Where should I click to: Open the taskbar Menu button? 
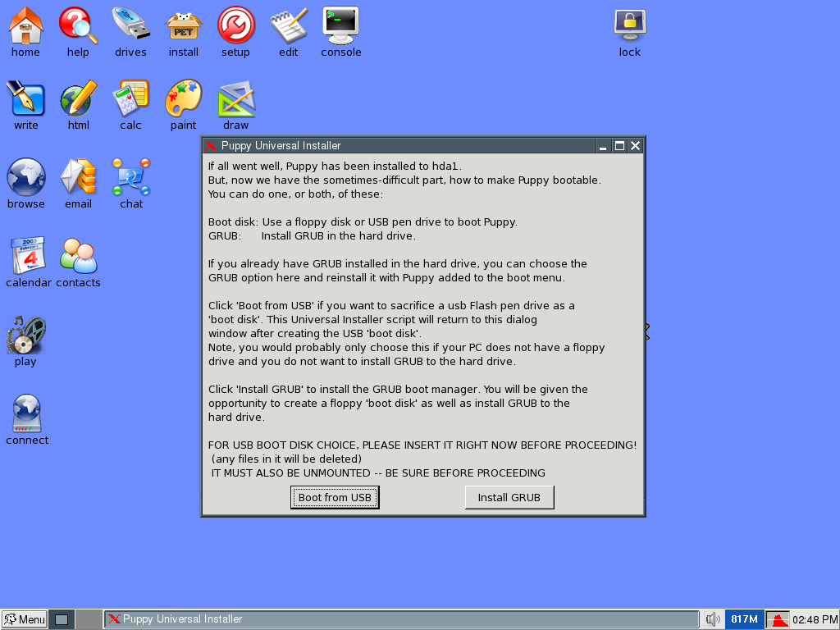(x=25, y=619)
